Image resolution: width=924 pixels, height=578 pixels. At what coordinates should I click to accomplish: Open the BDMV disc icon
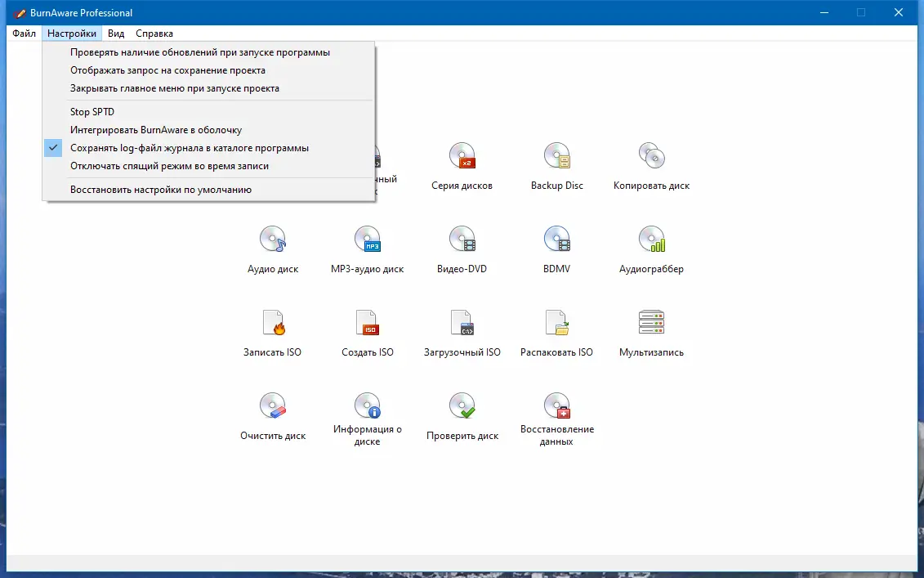coord(557,239)
